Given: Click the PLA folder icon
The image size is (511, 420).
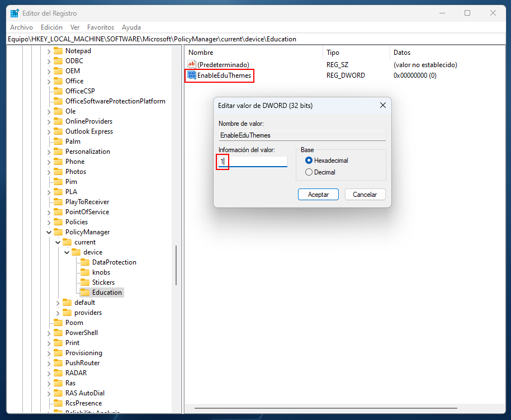Looking at the screenshot, I should click(58, 192).
